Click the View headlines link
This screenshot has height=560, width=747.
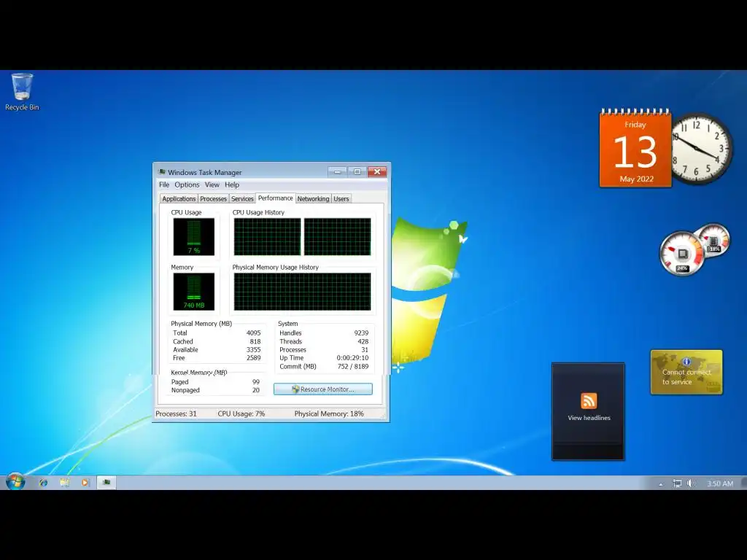pos(589,418)
